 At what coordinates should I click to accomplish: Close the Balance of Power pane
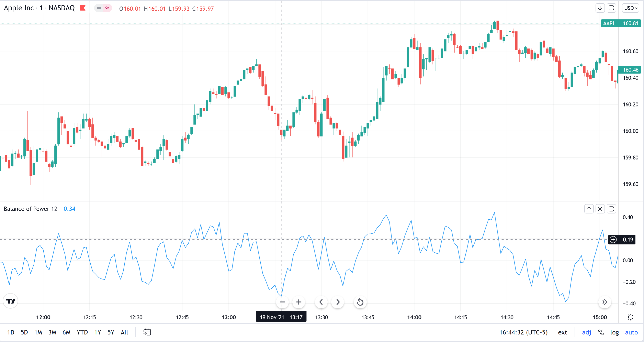[x=600, y=209]
